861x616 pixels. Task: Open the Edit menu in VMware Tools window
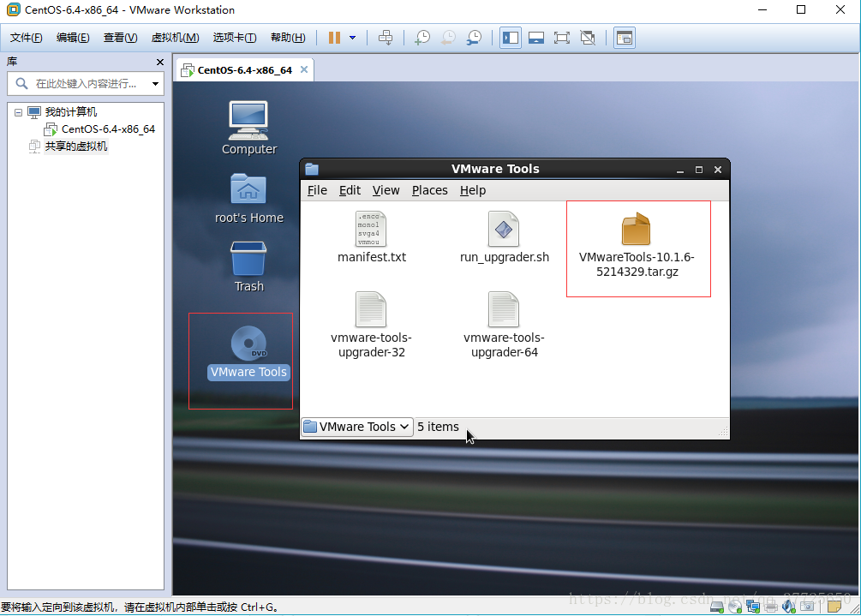pyautogui.click(x=350, y=190)
